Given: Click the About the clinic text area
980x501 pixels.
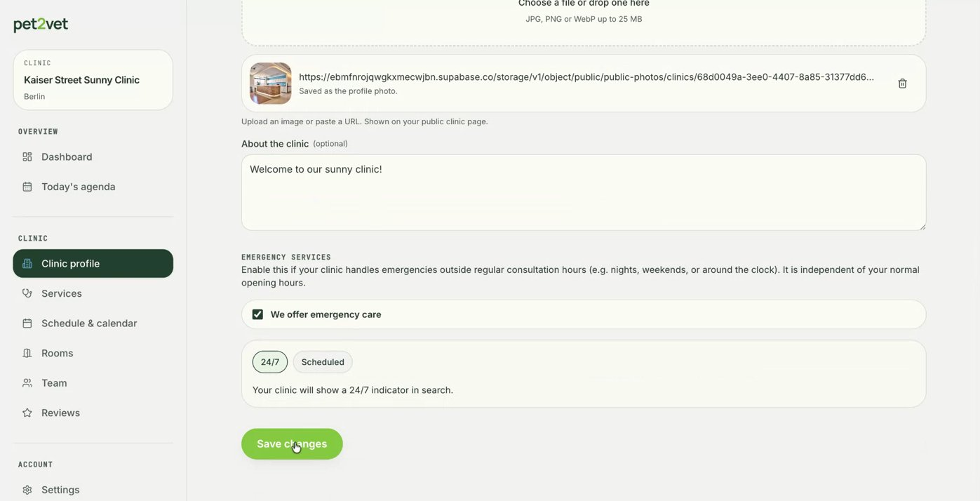Looking at the screenshot, I should click(584, 193).
